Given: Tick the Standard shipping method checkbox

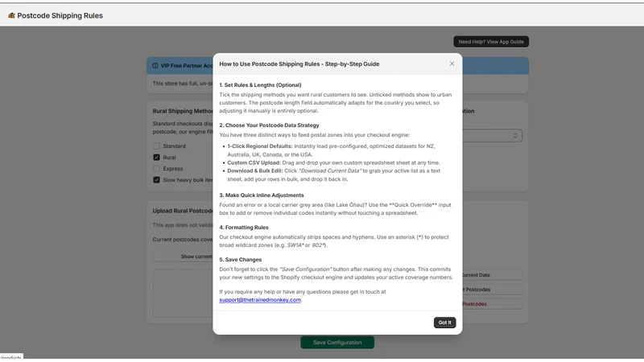Looking at the screenshot, I should pos(156,146).
